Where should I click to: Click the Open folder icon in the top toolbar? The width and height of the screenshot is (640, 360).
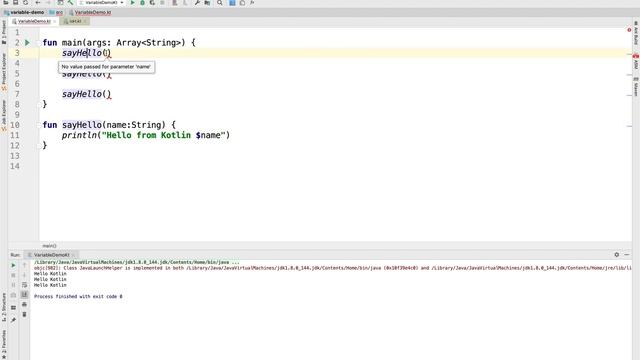[x=6, y=2]
